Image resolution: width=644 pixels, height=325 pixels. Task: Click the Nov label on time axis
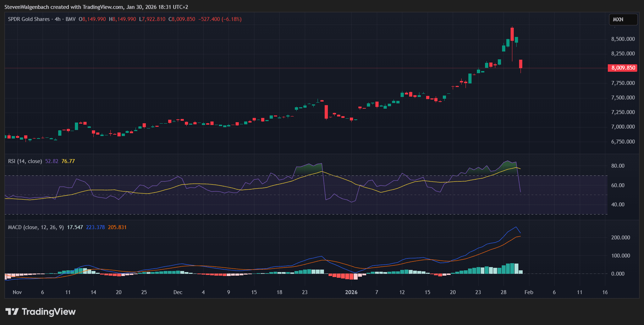(17, 292)
